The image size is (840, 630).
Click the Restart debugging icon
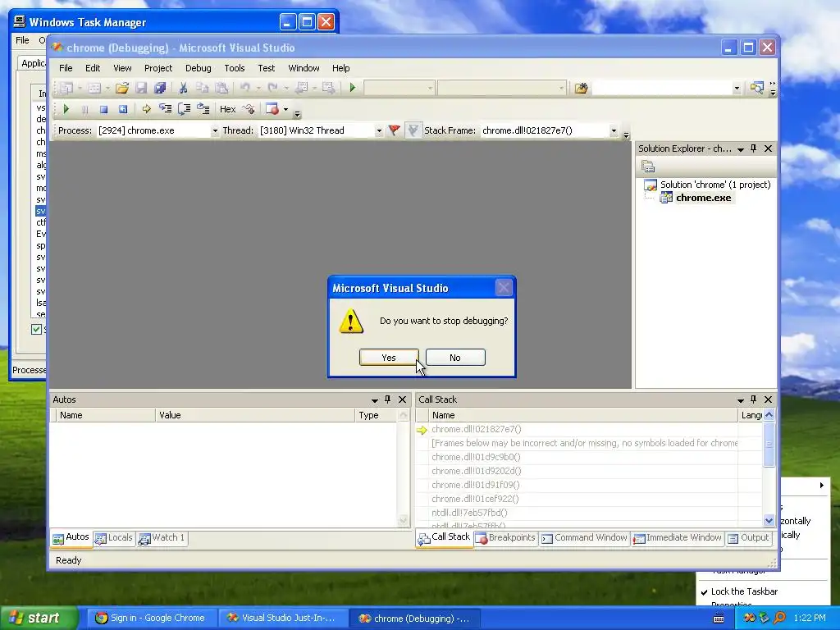[123, 109]
